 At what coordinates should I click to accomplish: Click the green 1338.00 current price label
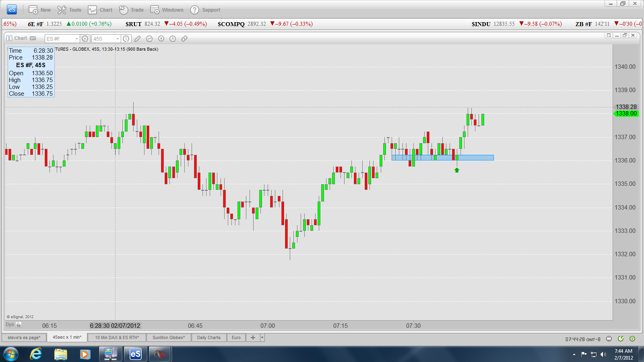pyautogui.click(x=626, y=113)
